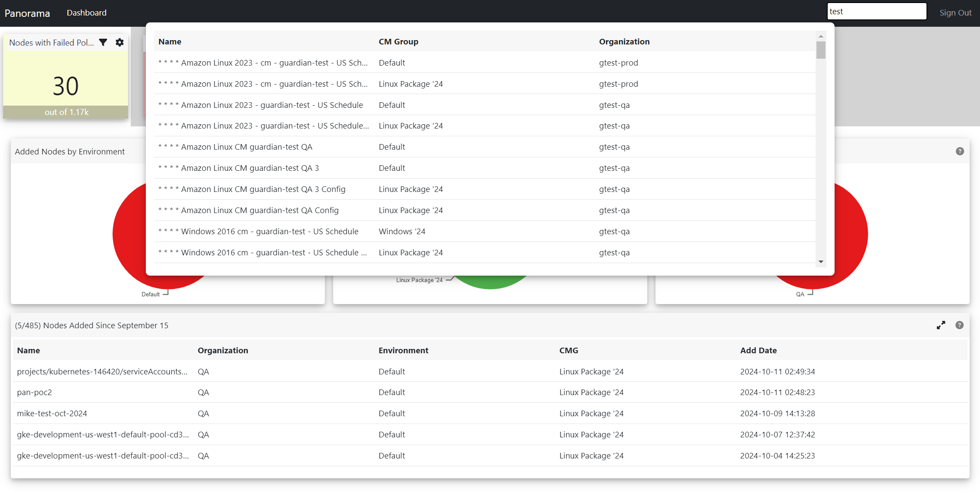Screen dimensions: 980x493
Task: Select 'Amazon Linux CM guardian-test QA' result
Action: point(485,147)
